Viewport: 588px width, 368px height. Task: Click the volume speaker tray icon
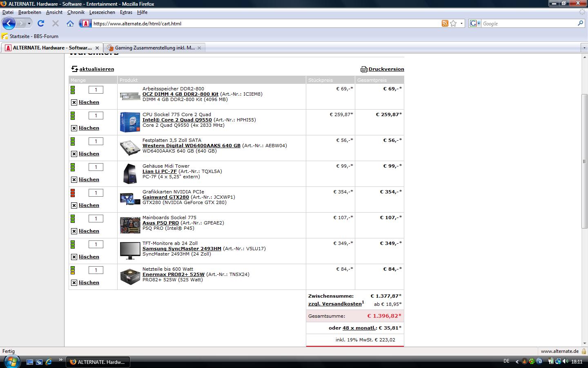566,361
